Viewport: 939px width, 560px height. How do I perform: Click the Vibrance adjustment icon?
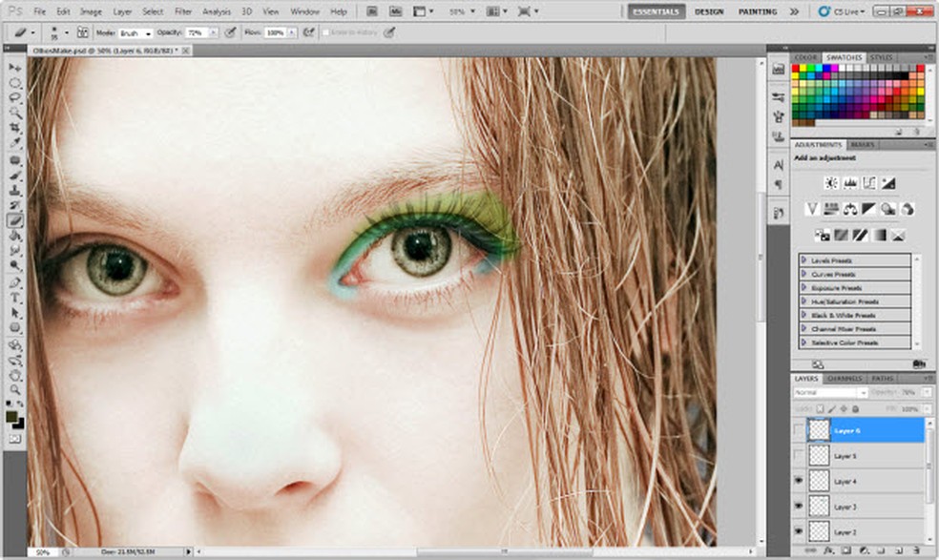point(812,208)
